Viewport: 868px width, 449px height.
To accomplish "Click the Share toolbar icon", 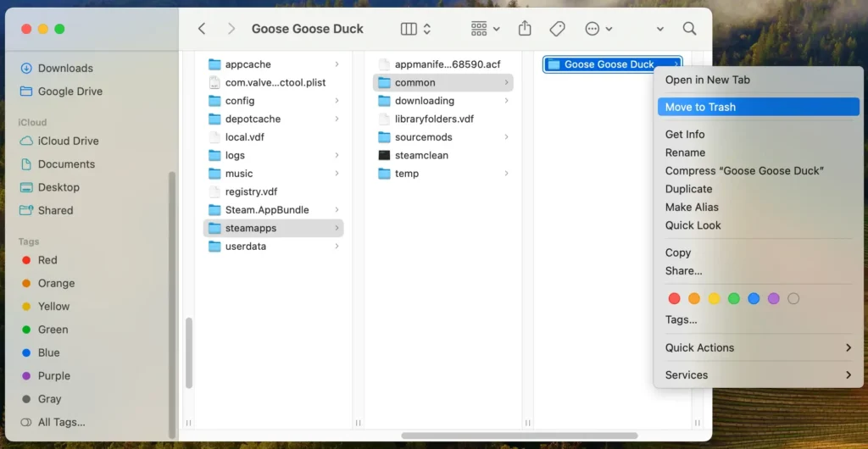I will pos(525,29).
